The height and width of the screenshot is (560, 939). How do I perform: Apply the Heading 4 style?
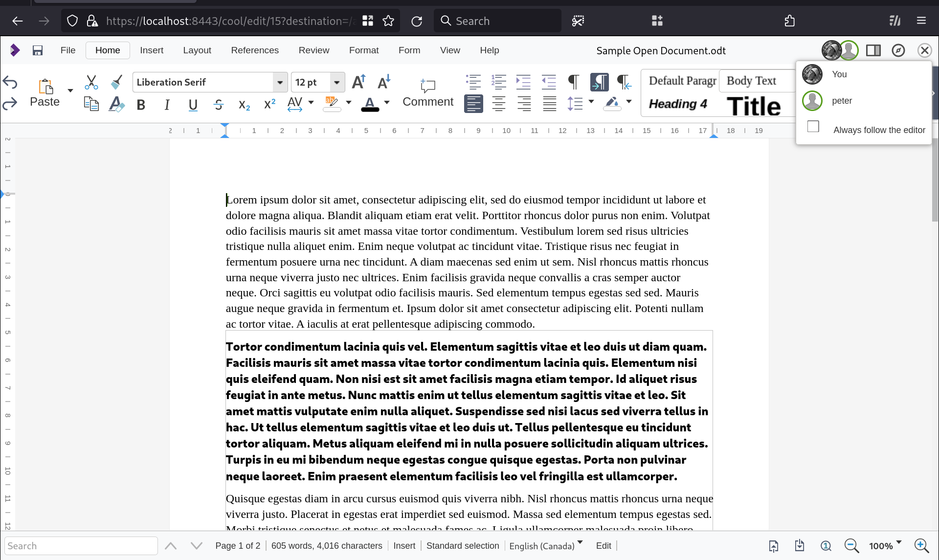click(678, 104)
